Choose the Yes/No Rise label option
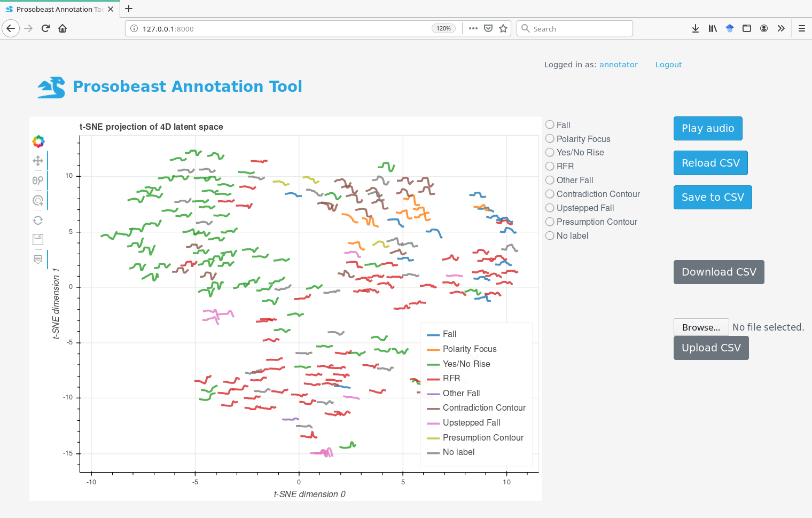This screenshot has height=518, width=812. tap(550, 152)
